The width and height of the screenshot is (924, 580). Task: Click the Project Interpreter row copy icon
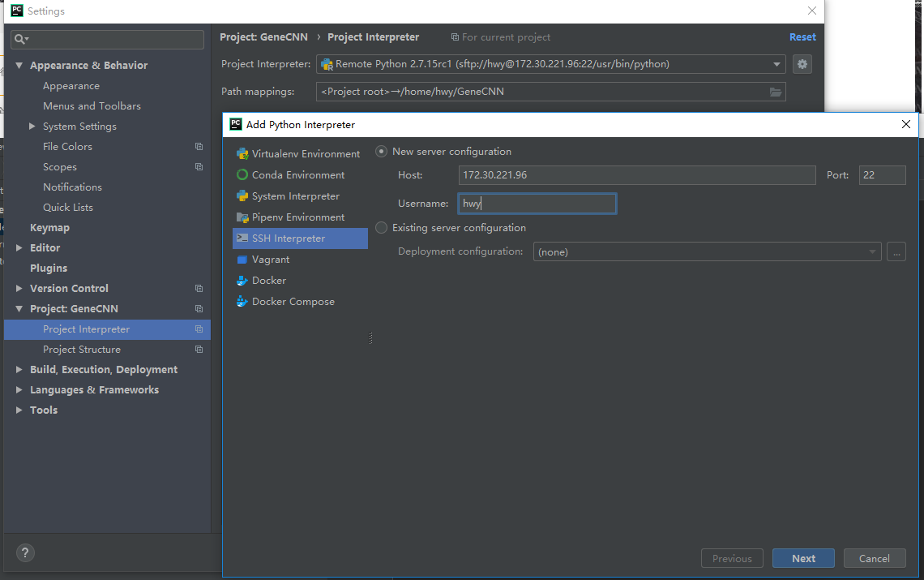coord(199,329)
